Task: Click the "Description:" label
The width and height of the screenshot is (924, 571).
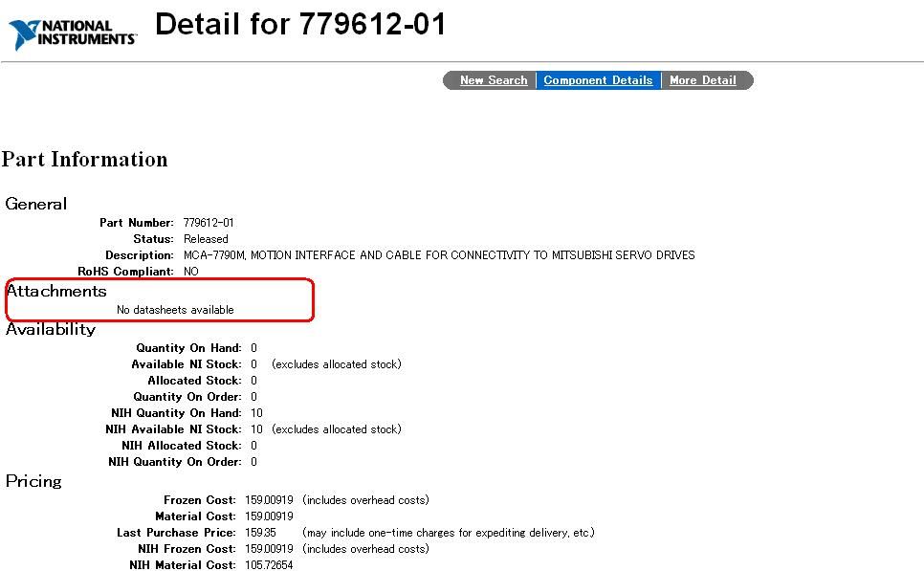Action: [140, 255]
